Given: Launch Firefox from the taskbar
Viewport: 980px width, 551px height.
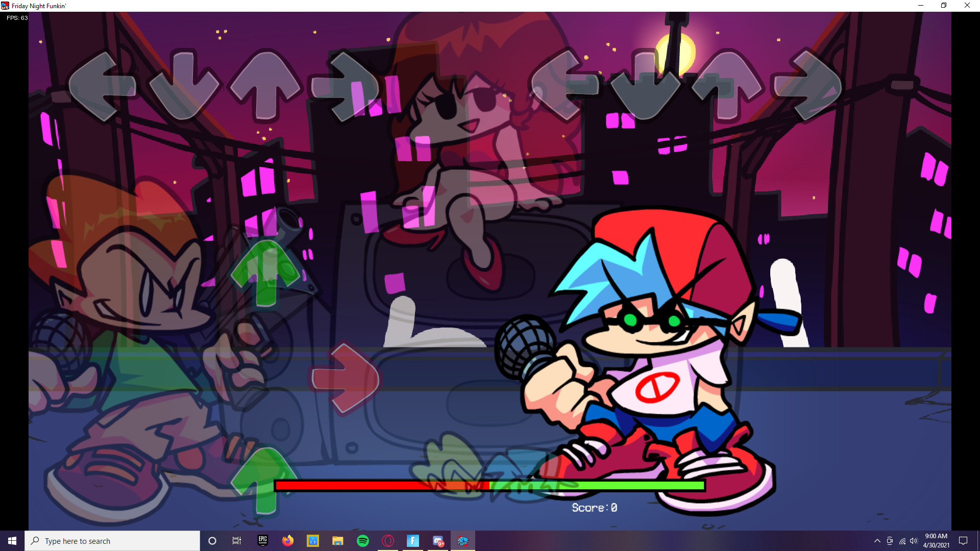Looking at the screenshot, I should pos(287,541).
